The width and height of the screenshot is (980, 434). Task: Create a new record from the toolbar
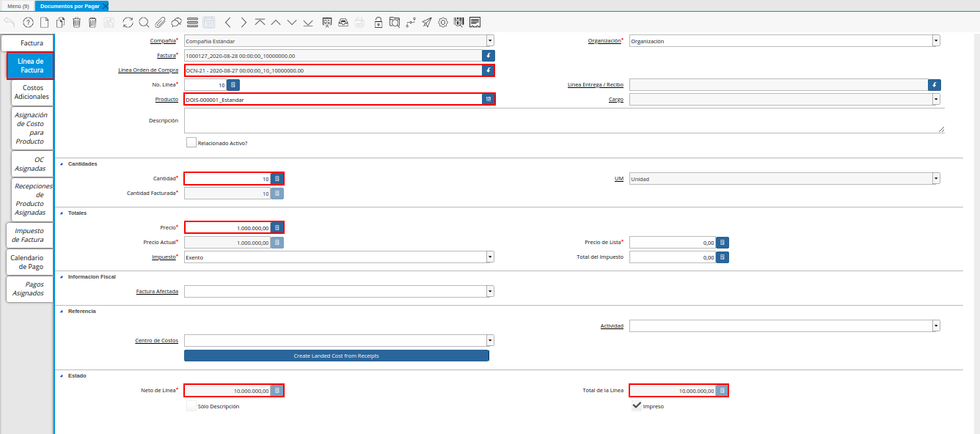point(44,22)
